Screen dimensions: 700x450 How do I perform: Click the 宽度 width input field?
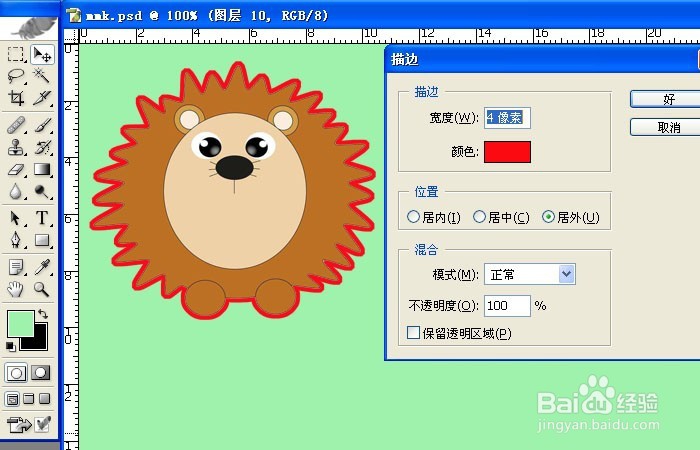coord(508,118)
